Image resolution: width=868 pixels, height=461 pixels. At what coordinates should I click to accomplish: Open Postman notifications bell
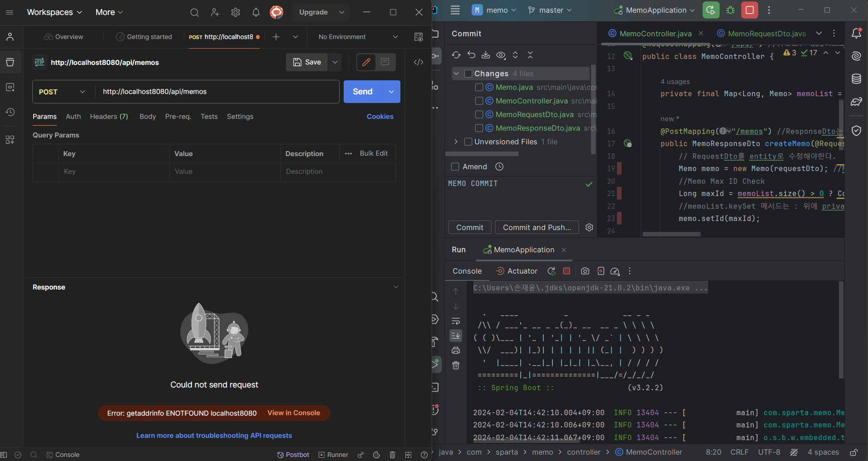tap(256, 13)
